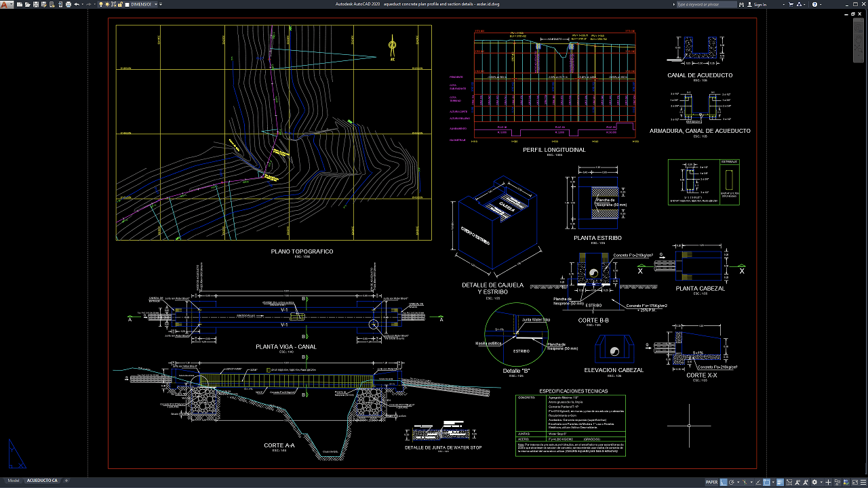Expand the Help question mark dropdown arrow
The image size is (868, 488).
coord(821,5)
